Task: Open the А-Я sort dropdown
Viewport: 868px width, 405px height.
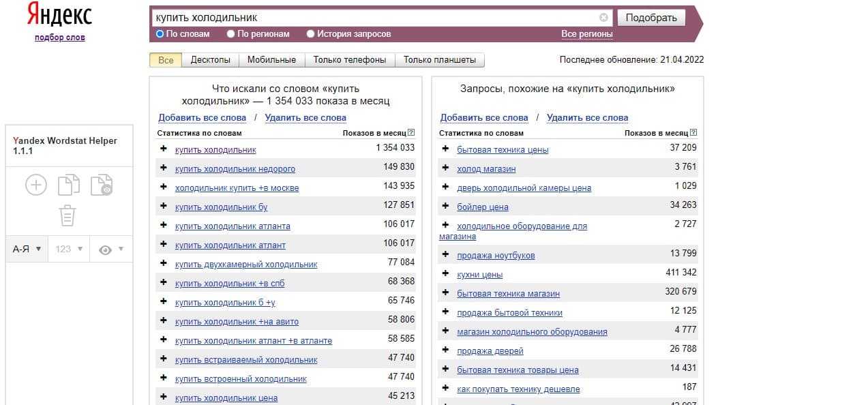Action: click(27, 249)
